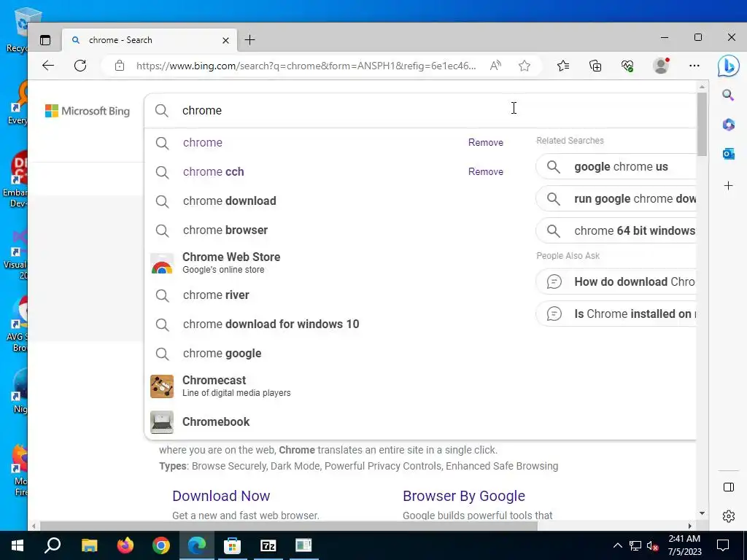Remove the 'chrome cch' suggestion
Image resolution: width=747 pixels, height=560 pixels.
point(485,171)
